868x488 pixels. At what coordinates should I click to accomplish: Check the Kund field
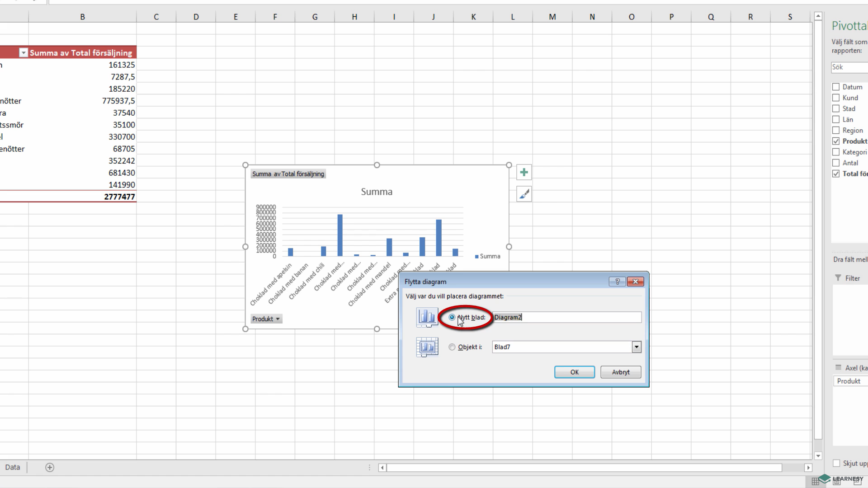pos(836,98)
